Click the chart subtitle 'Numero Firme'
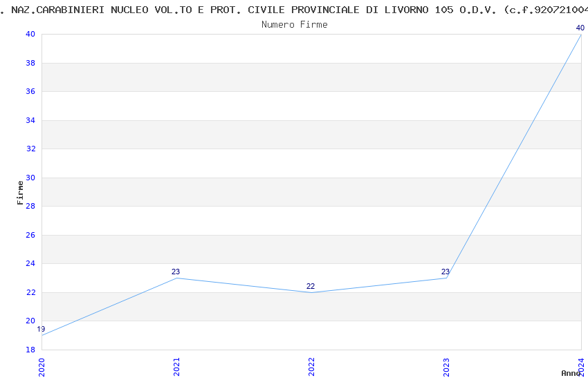Viewport: 588px width, 380px height. click(x=295, y=25)
